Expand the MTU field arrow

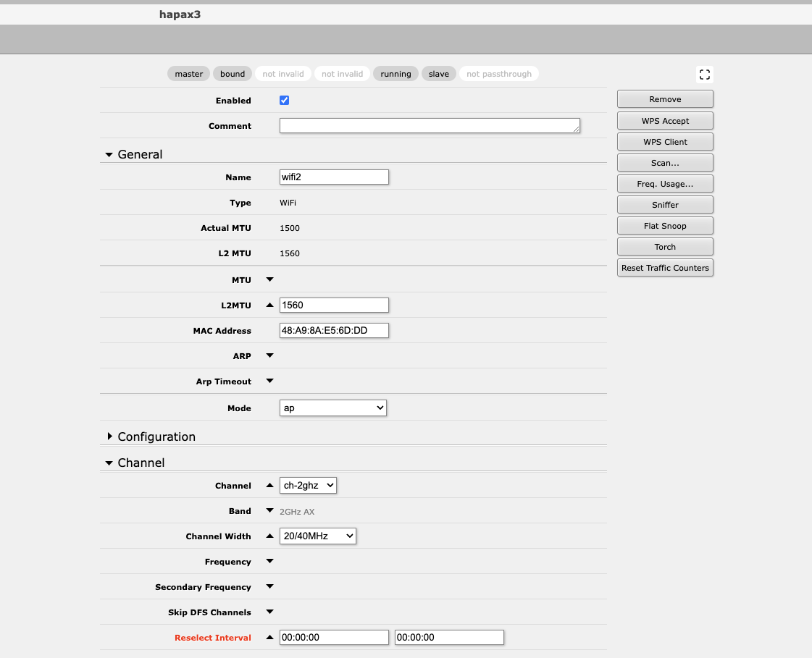tap(269, 279)
